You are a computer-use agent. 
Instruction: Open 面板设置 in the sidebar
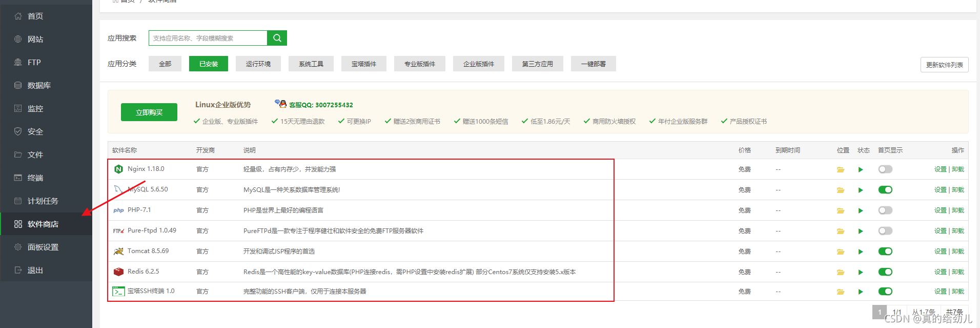pyautogui.click(x=46, y=247)
